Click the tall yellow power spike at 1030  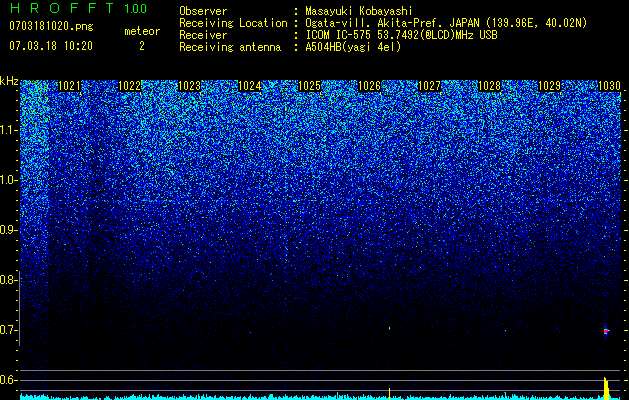(606, 388)
